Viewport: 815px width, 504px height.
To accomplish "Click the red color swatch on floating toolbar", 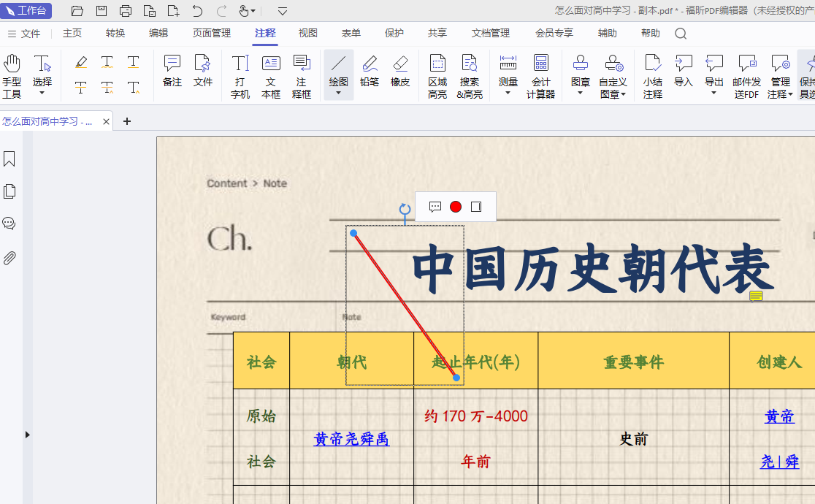I will click(x=456, y=207).
